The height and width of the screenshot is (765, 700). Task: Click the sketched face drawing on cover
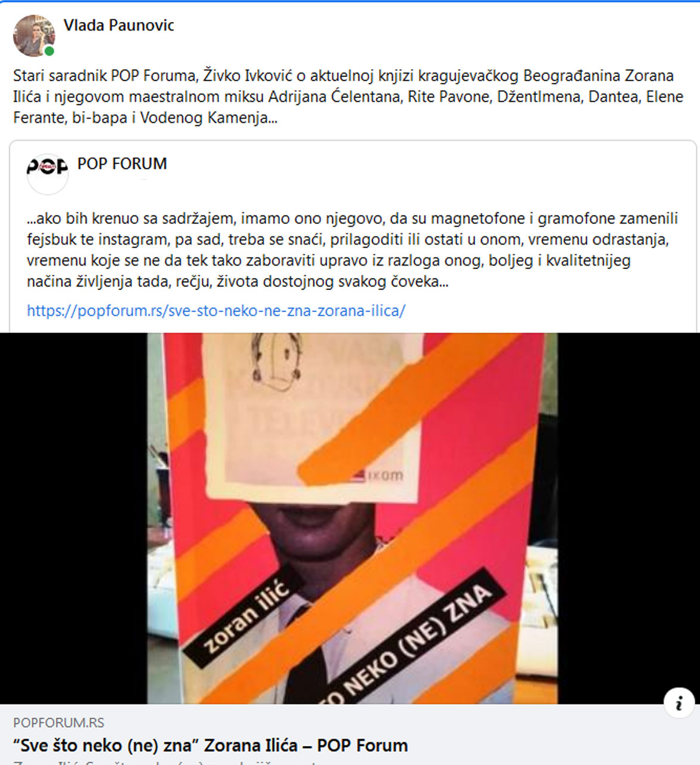276,359
